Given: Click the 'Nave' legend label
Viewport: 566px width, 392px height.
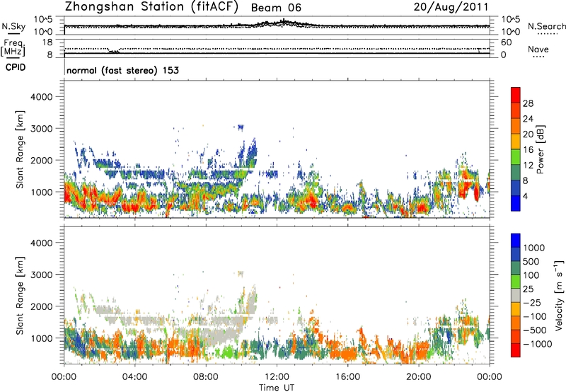Looking at the screenshot, I should tap(538, 49).
